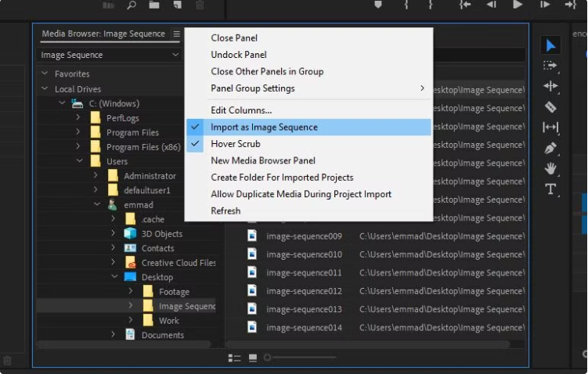Choose New Media Browser Panel
The image size is (588, 374).
(308, 160)
